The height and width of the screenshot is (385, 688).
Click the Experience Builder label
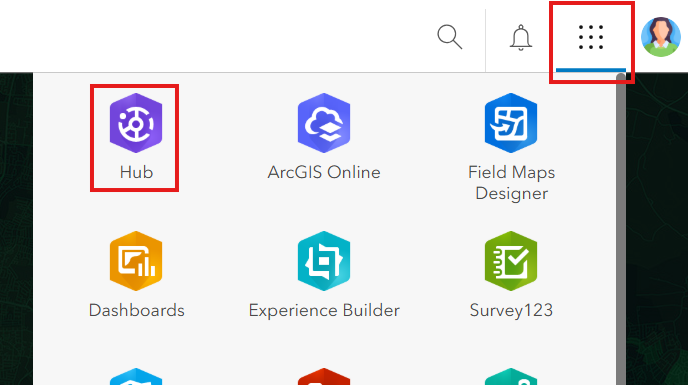click(324, 310)
